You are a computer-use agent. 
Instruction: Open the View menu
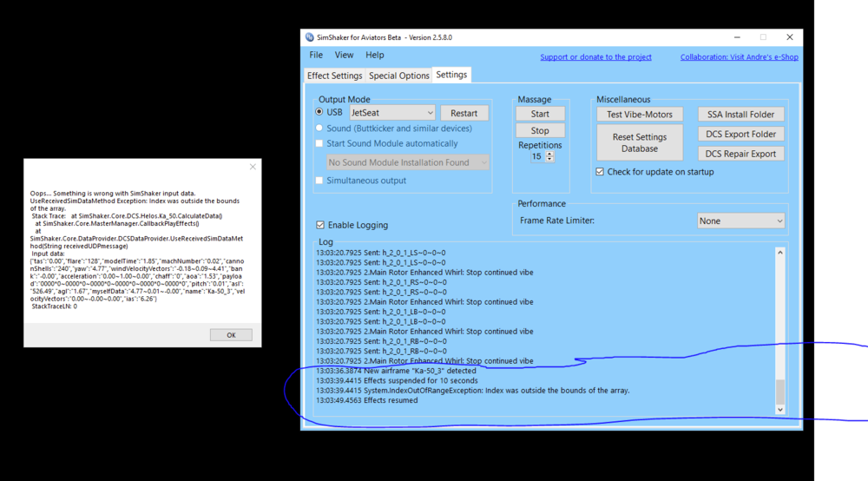tap(344, 55)
